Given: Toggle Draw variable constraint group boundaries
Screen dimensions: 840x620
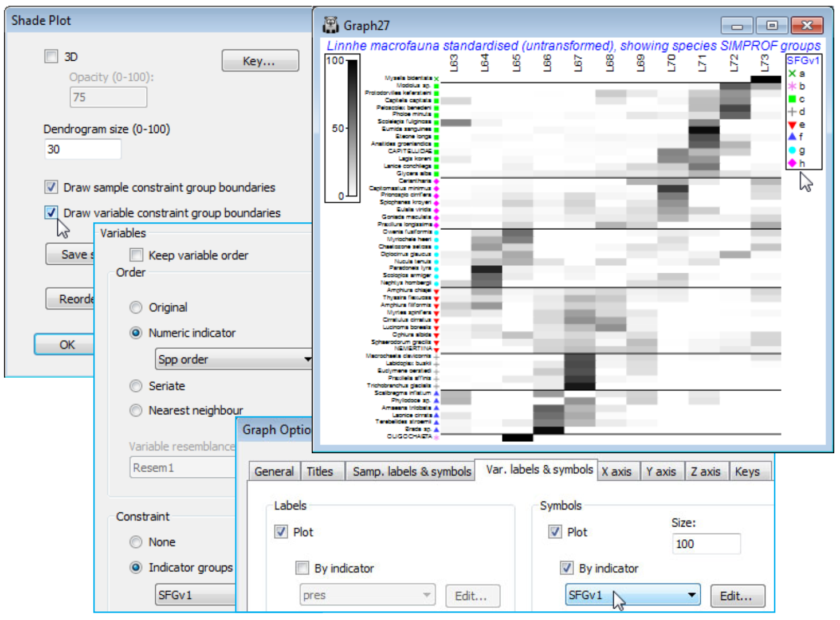Looking at the screenshot, I should [x=51, y=212].
